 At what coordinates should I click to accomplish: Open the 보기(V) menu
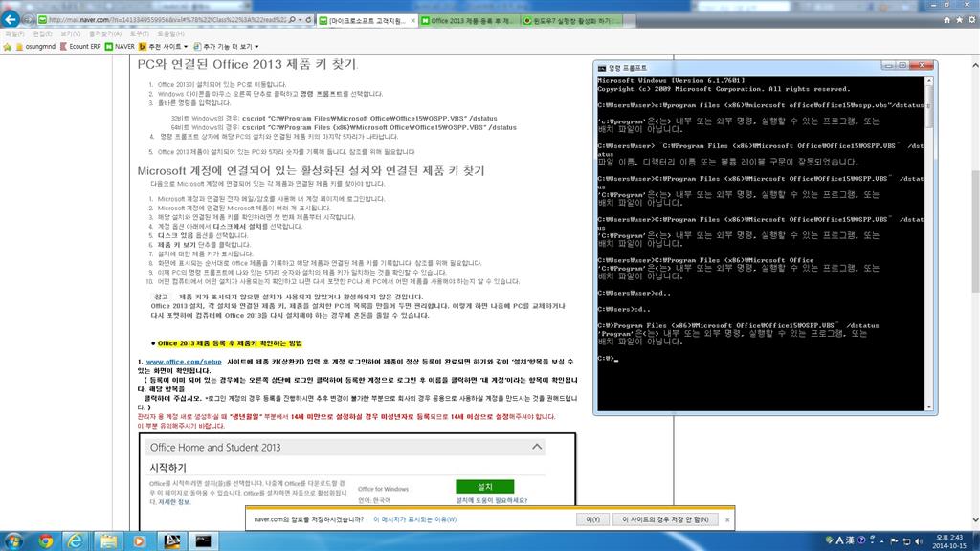[x=71, y=33]
